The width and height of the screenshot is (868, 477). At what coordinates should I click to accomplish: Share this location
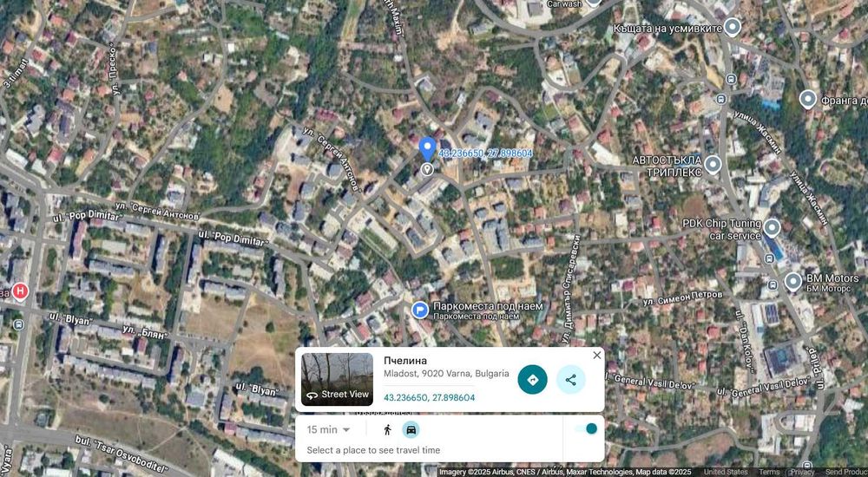(571, 380)
